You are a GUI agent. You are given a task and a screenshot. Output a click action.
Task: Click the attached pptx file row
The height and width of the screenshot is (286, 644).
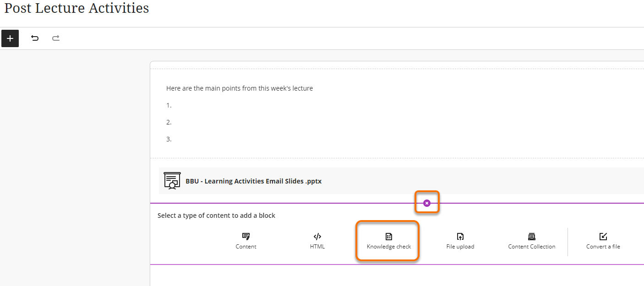tap(321, 181)
